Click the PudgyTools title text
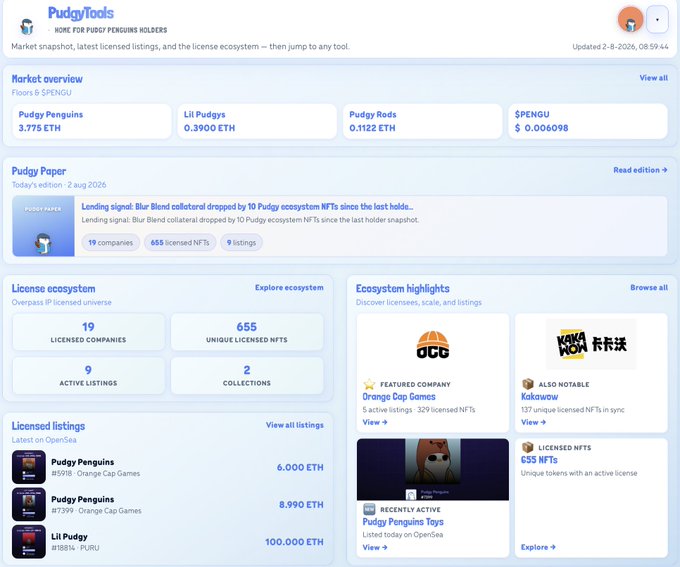Screen dimensions: 680x567 [81, 13]
